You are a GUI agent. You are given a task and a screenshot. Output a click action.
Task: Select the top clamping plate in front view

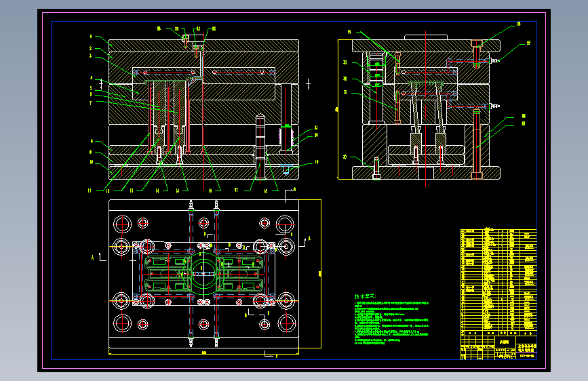203,45
